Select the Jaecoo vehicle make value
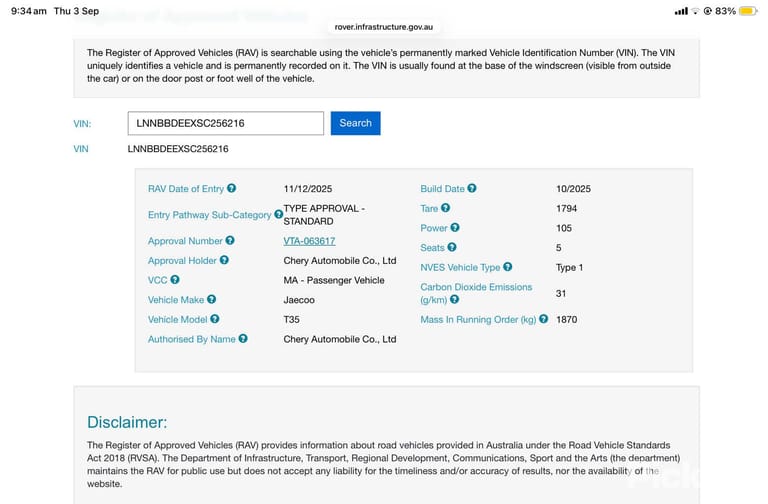This screenshot has width=768, height=504. coord(299,300)
